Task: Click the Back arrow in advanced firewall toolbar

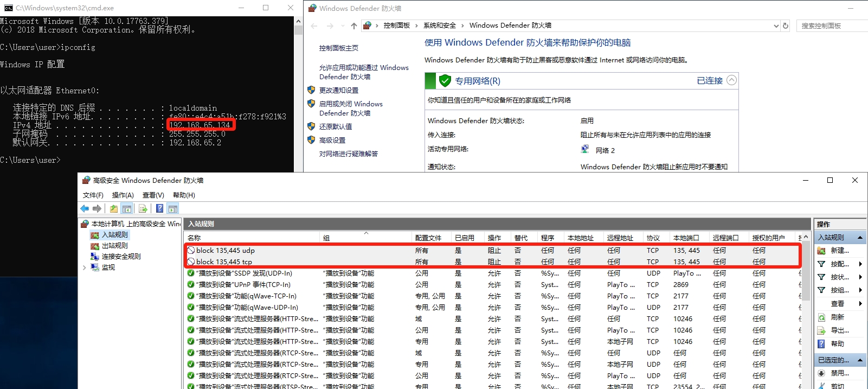Action: point(85,209)
